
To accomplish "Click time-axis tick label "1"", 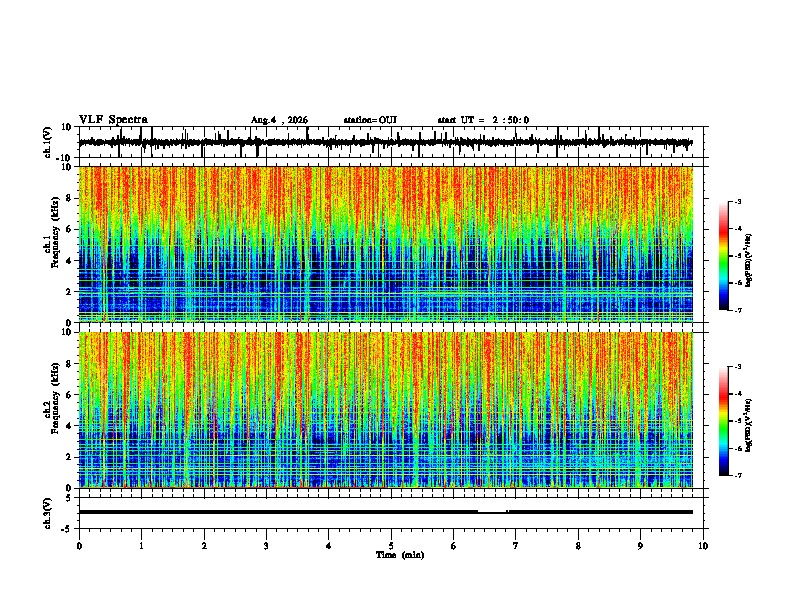I will [141, 546].
